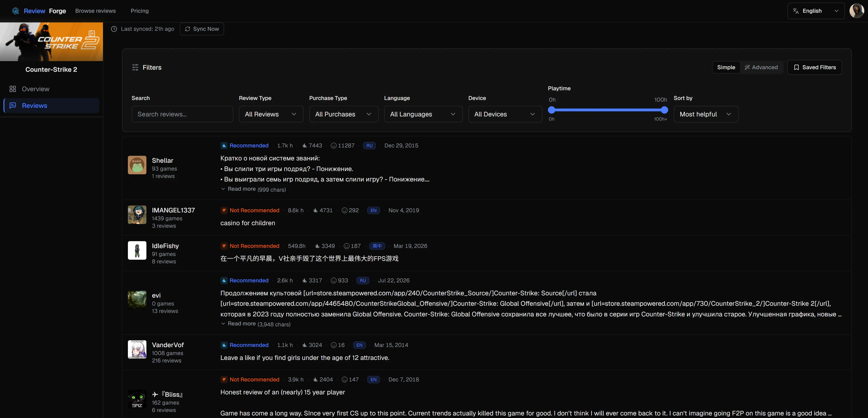Click the Search reviews input field
Viewport: 868px width, 418px height.
[x=182, y=114]
